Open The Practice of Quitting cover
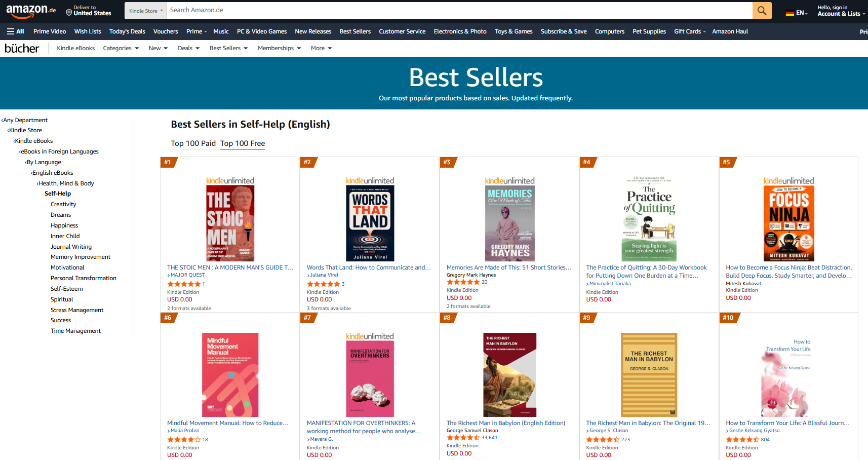Image resolution: width=868 pixels, height=460 pixels. pyautogui.click(x=649, y=219)
